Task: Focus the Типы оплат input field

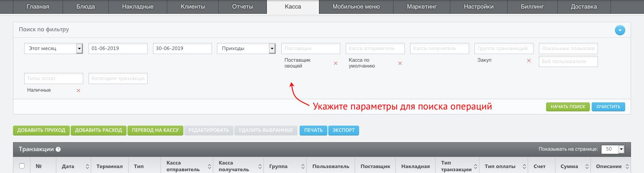Action: (54, 78)
